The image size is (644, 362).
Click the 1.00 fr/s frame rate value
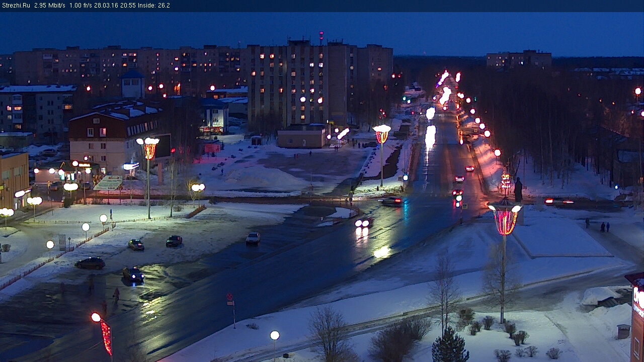point(80,6)
